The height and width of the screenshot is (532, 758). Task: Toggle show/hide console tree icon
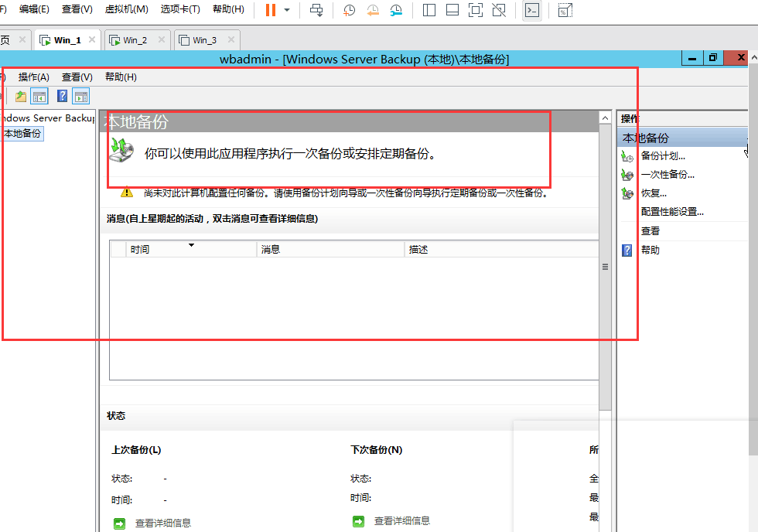(x=39, y=97)
